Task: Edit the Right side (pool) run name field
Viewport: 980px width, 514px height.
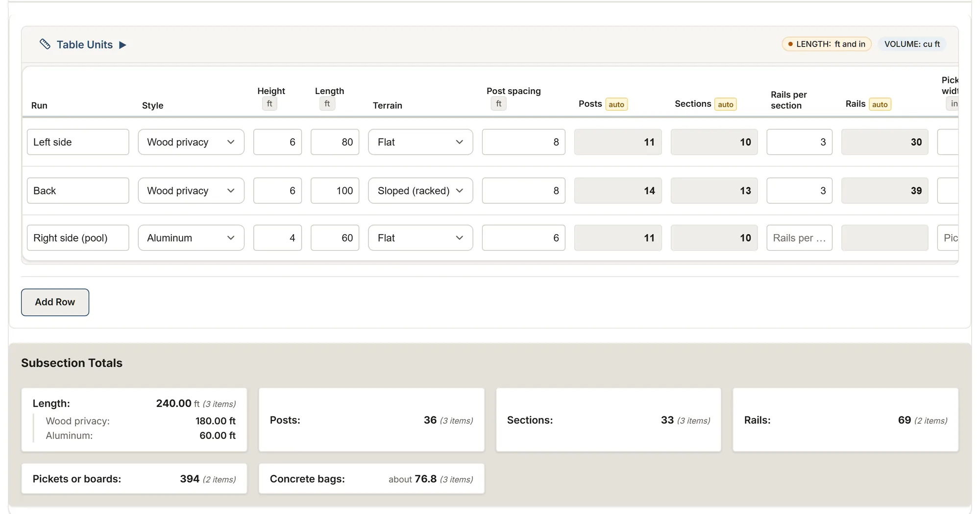Action: 78,238
